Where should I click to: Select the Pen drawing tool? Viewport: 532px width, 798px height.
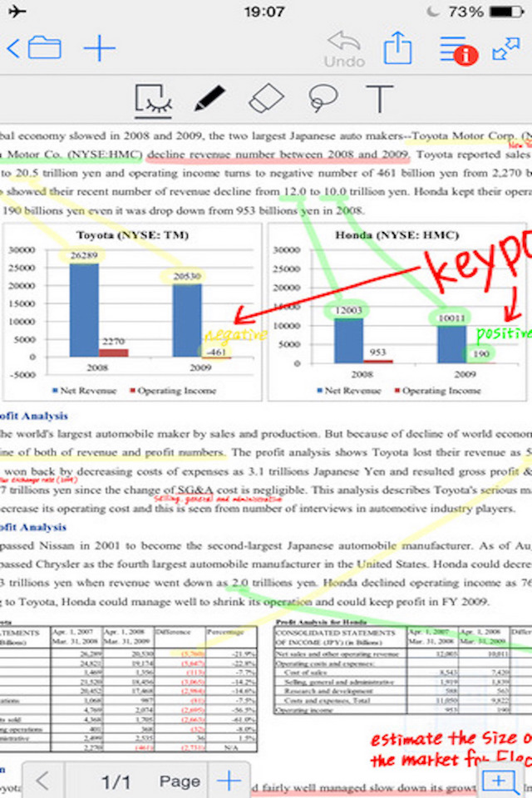point(209,98)
